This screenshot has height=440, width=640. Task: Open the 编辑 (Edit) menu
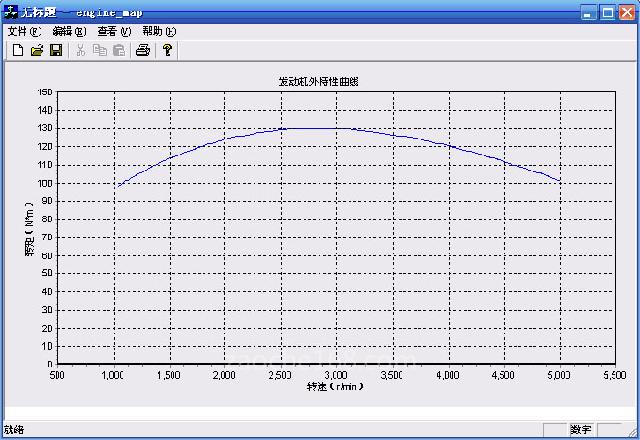(x=68, y=31)
